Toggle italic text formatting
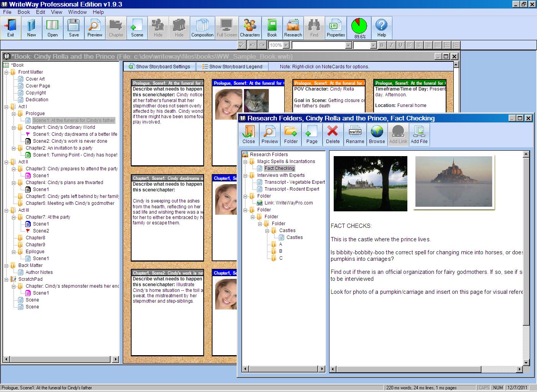537x392 pixels. pos(391,45)
